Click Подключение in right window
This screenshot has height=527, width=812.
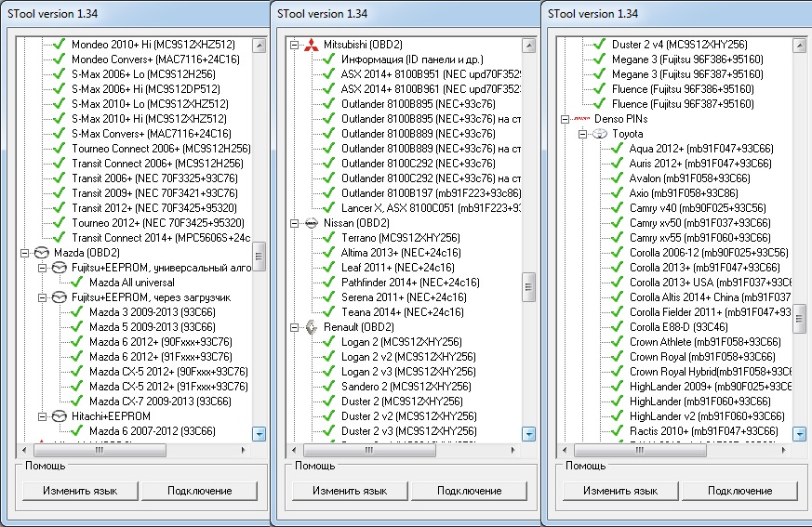(x=740, y=491)
